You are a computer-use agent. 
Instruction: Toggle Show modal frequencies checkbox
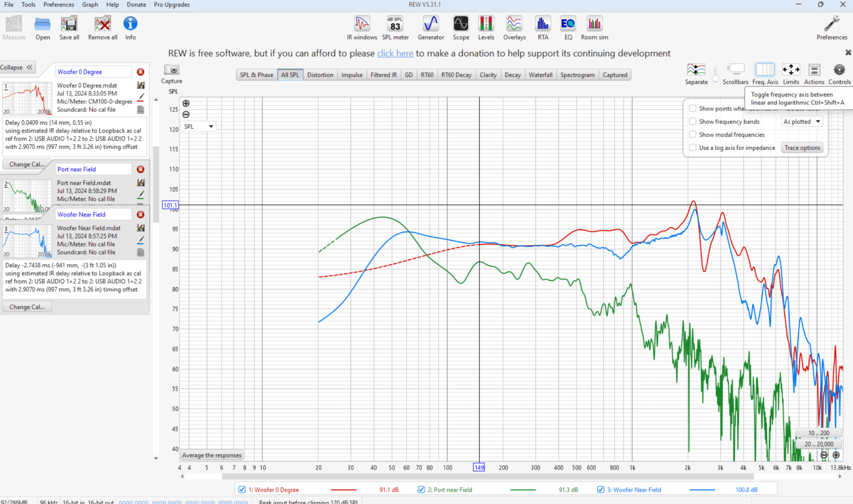click(x=693, y=134)
